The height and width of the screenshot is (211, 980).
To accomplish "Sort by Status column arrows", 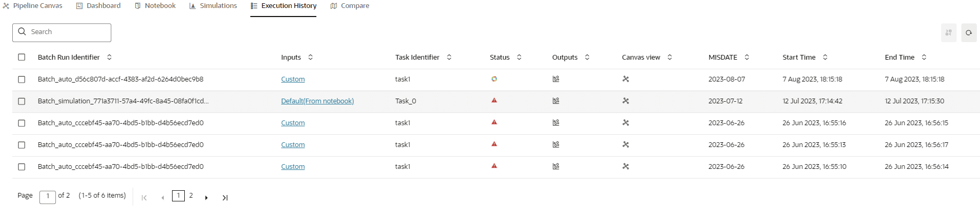I will (x=519, y=57).
